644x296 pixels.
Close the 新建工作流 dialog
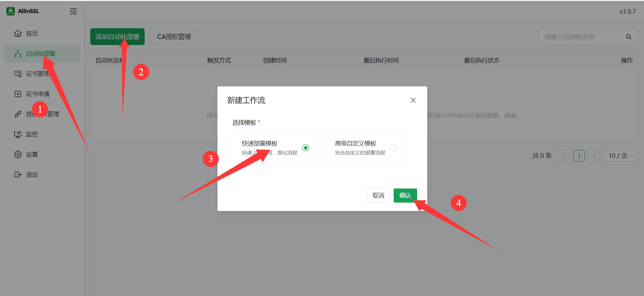click(413, 100)
